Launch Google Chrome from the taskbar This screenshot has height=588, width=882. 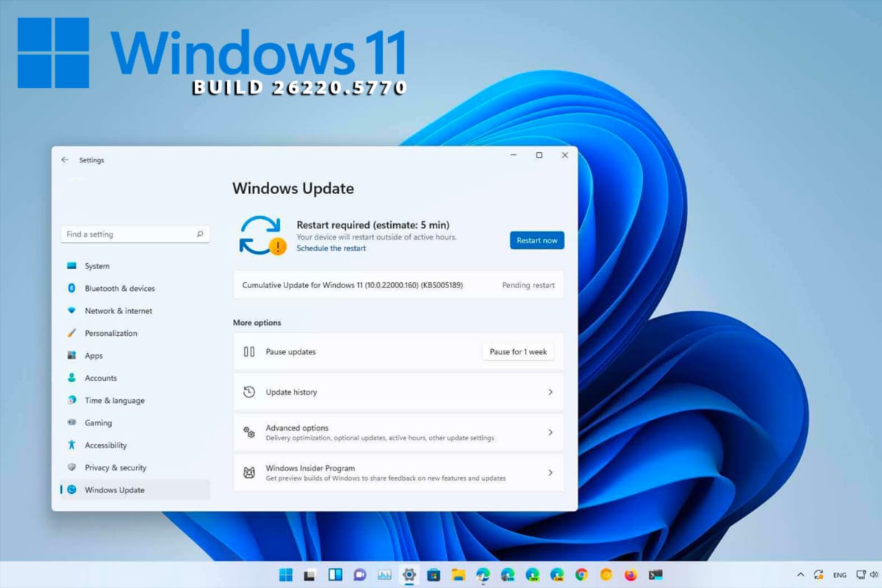click(x=581, y=575)
